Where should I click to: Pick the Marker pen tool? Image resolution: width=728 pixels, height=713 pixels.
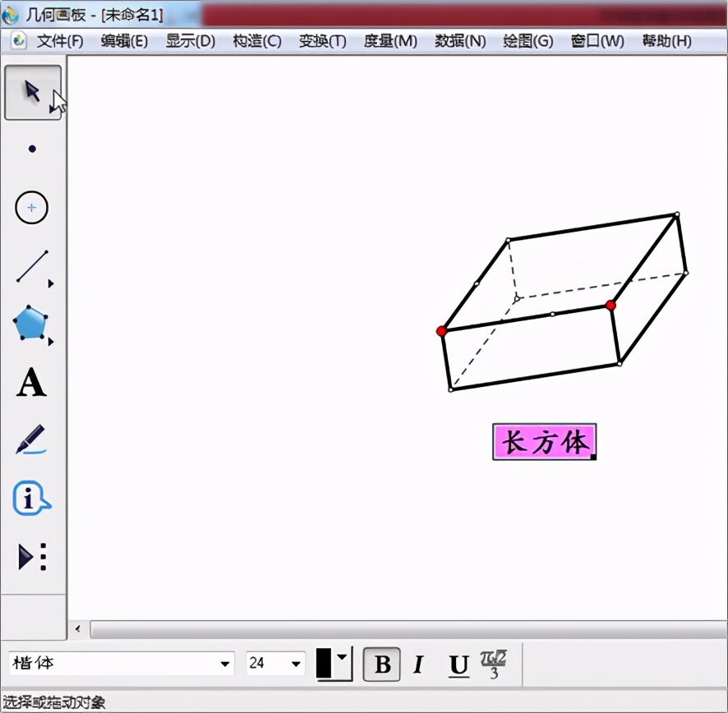coord(31,440)
